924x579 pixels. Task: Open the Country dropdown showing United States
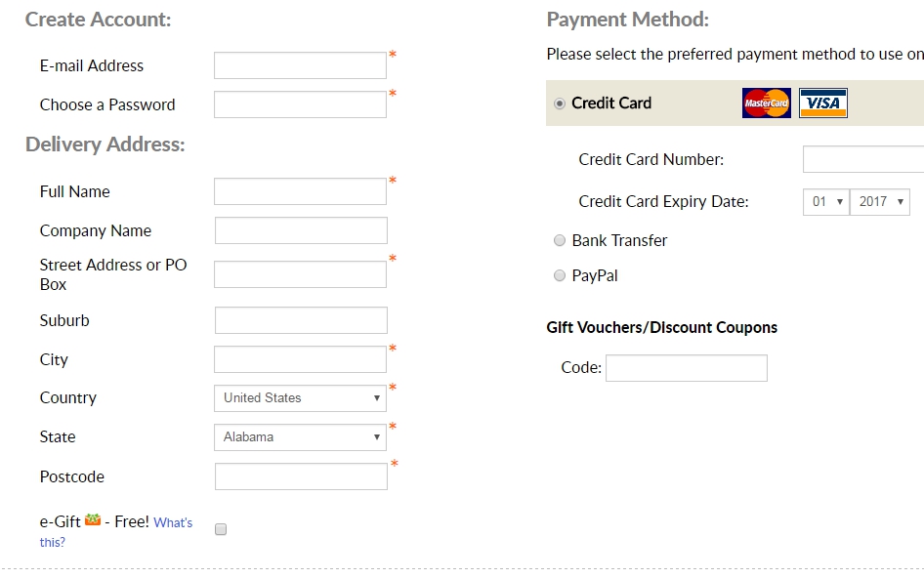[x=300, y=398]
